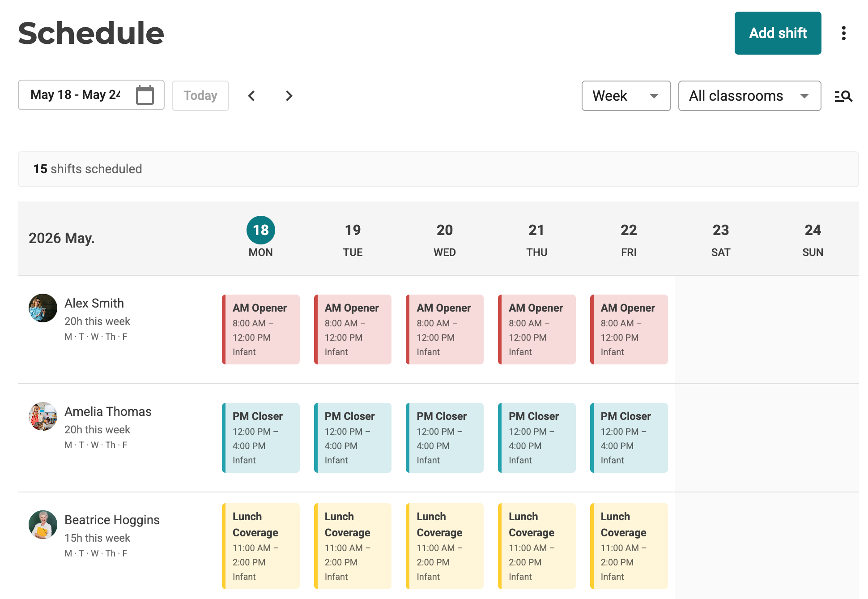Go to previous week arrow
The height and width of the screenshot is (599, 868).
[x=251, y=96]
